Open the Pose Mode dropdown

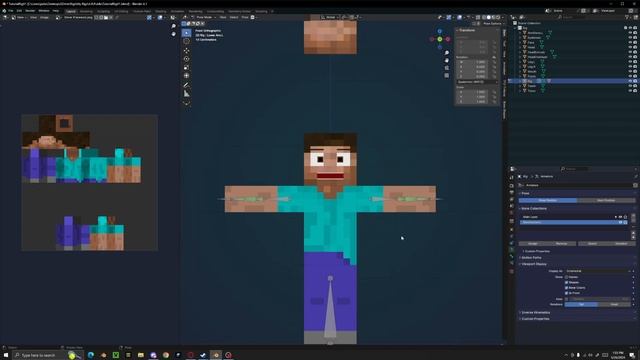204,18
